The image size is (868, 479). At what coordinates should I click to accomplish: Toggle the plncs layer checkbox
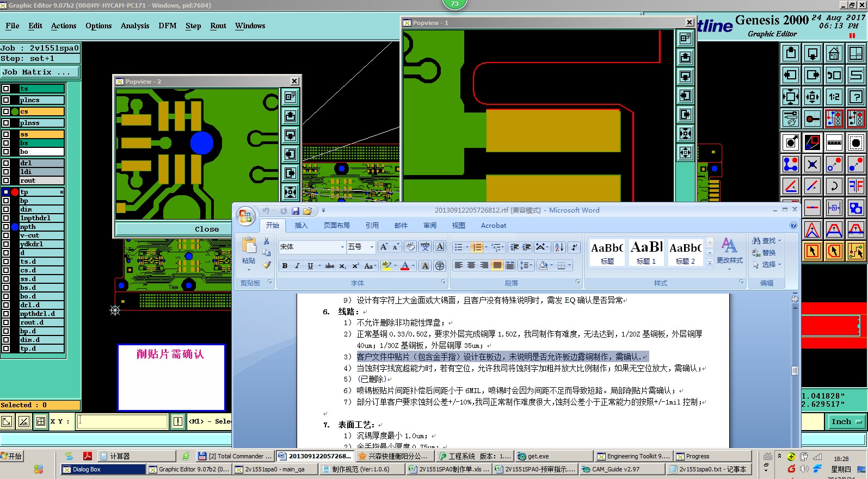6,100
